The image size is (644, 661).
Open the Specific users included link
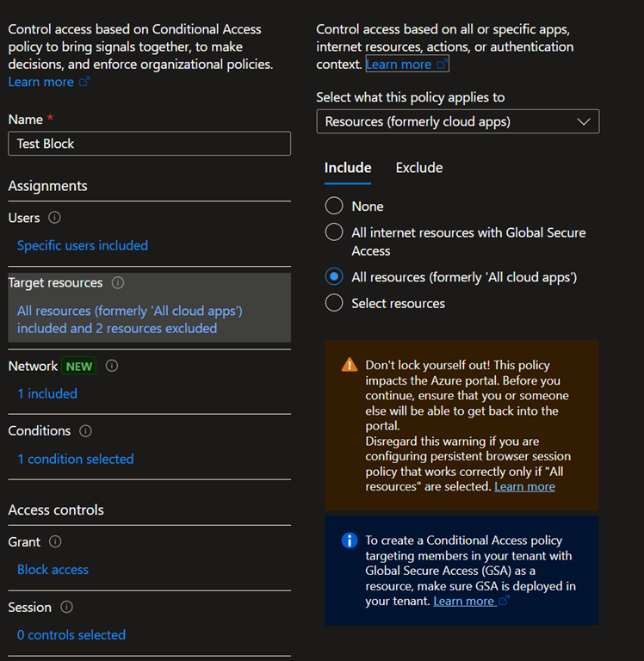coord(83,245)
